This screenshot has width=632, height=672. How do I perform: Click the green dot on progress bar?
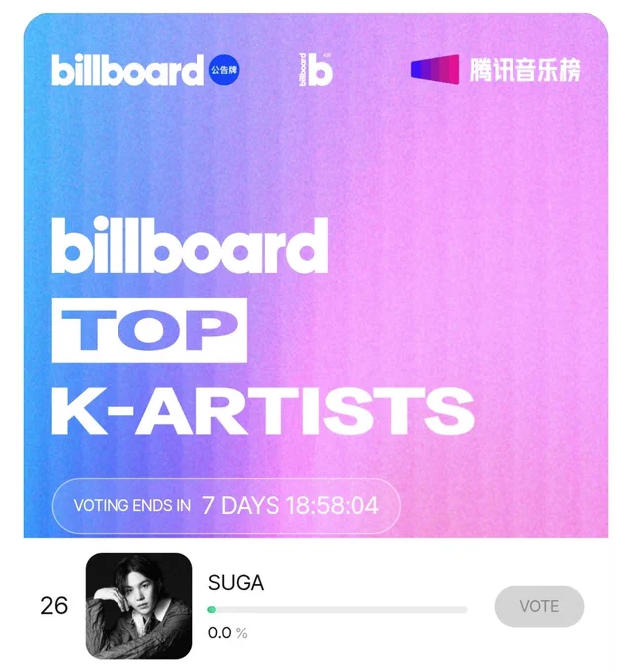[x=212, y=610]
